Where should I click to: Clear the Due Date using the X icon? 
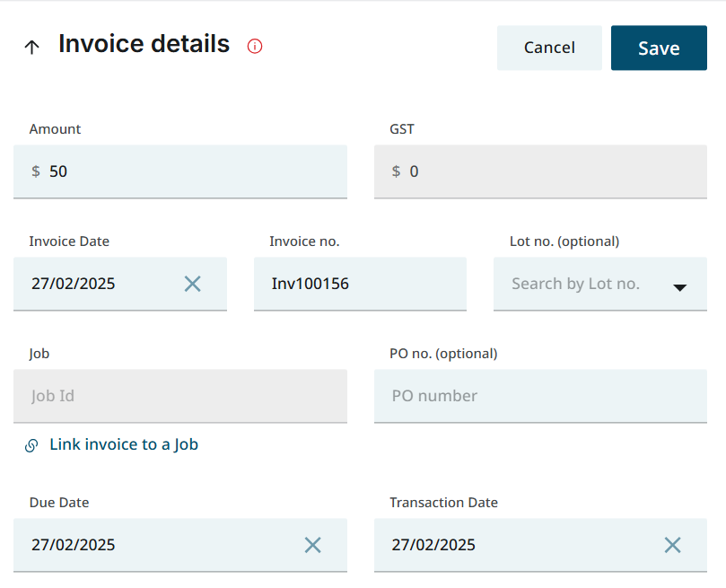coord(313,544)
